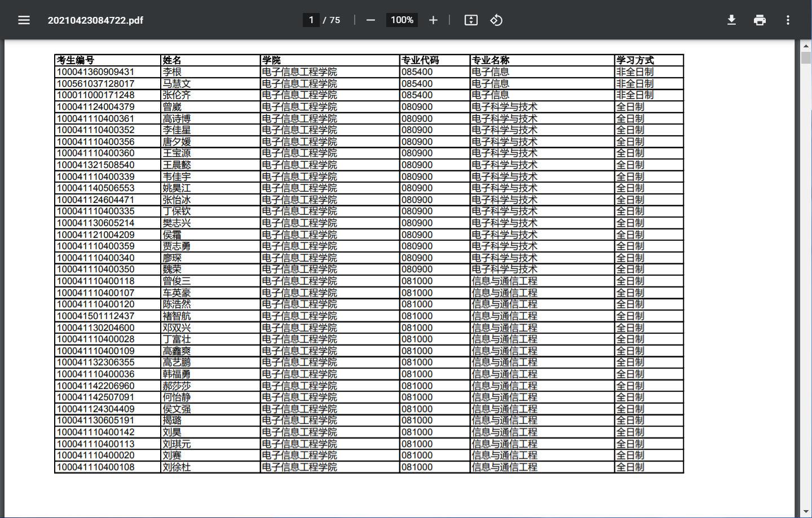This screenshot has height=518, width=812.
Task: Select exam number 100041360909431
Action: [x=96, y=72]
